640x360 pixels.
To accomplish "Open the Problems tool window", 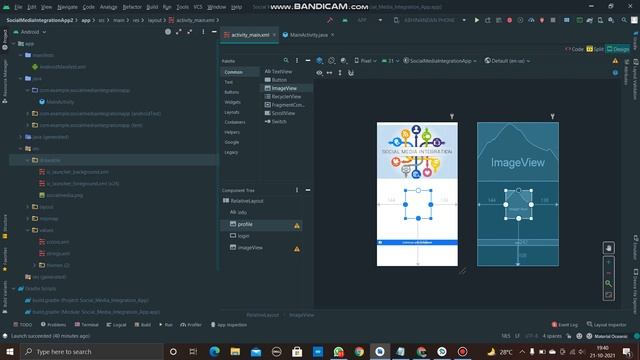I will coord(53,324).
